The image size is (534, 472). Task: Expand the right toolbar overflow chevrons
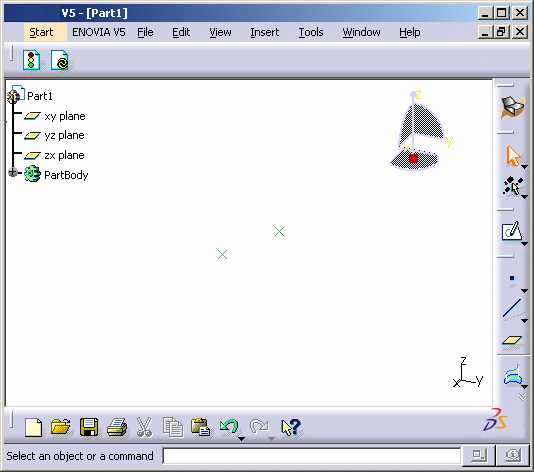click(x=522, y=397)
